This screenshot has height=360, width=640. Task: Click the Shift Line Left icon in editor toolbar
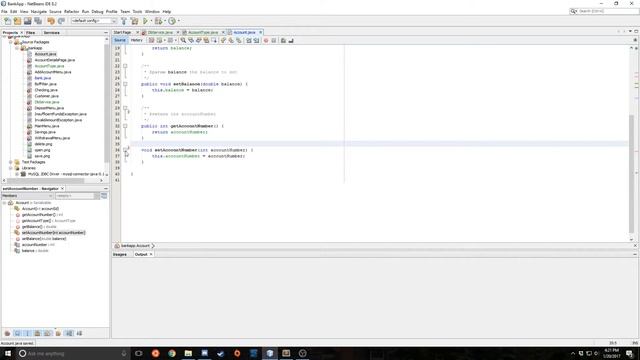point(249,40)
